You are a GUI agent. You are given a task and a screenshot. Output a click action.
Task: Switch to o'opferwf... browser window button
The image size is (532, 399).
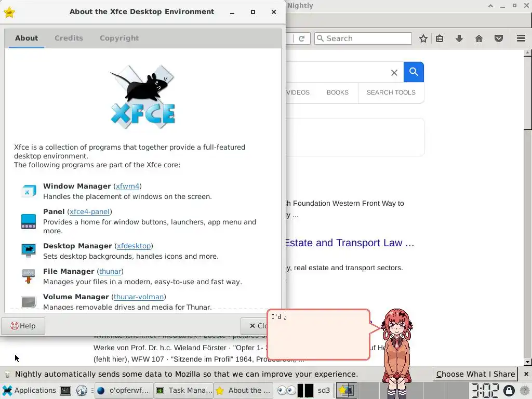click(124, 391)
